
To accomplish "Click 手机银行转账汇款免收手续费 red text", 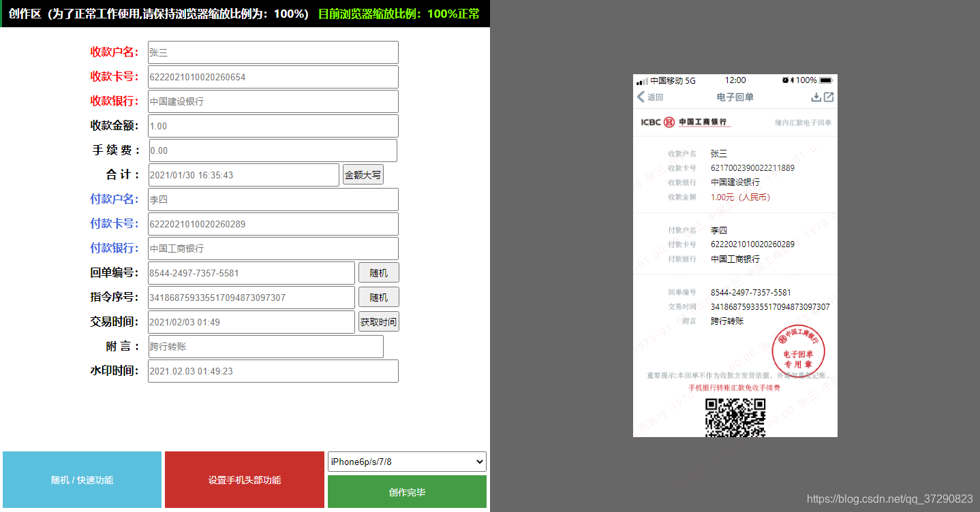I will coord(735,387).
